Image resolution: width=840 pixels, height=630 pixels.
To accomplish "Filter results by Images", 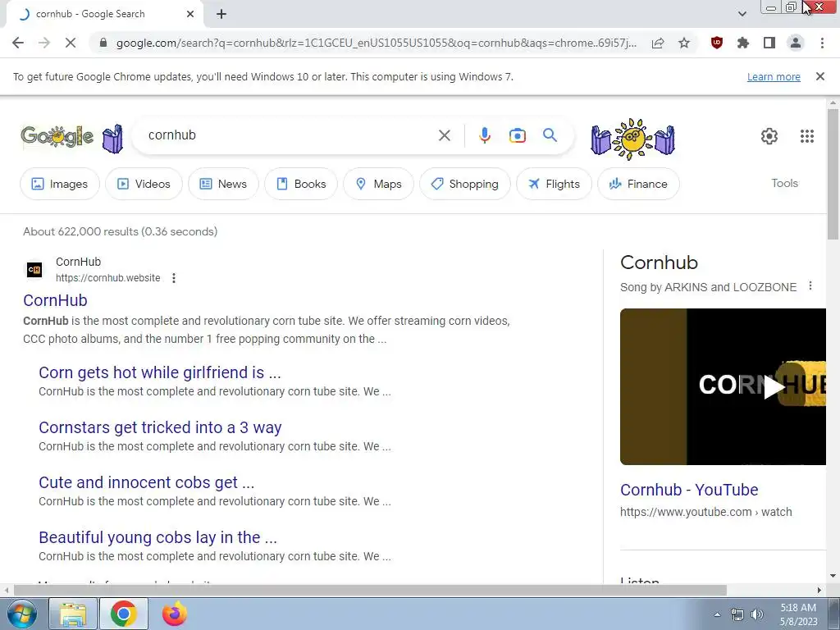I will pos(59,184).
